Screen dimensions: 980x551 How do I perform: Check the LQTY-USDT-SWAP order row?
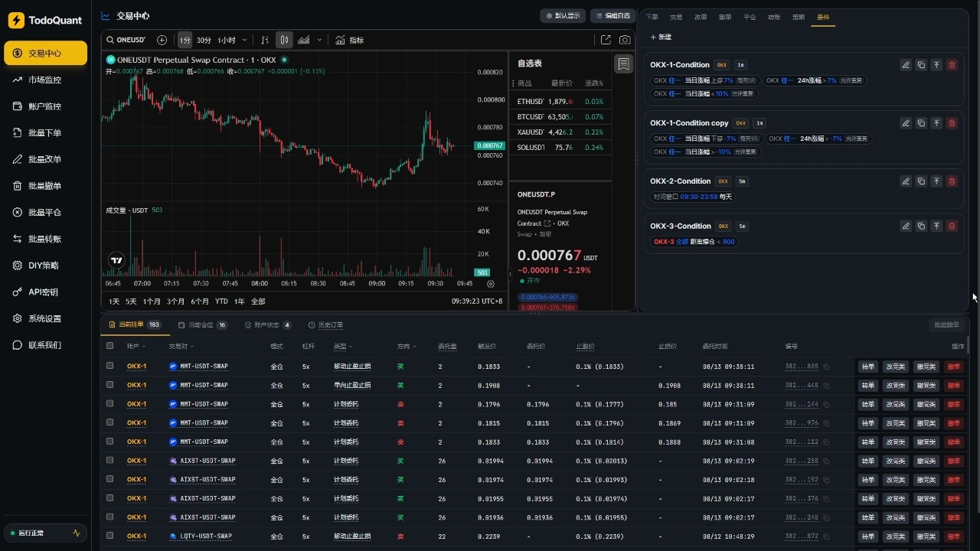[110, 536]
